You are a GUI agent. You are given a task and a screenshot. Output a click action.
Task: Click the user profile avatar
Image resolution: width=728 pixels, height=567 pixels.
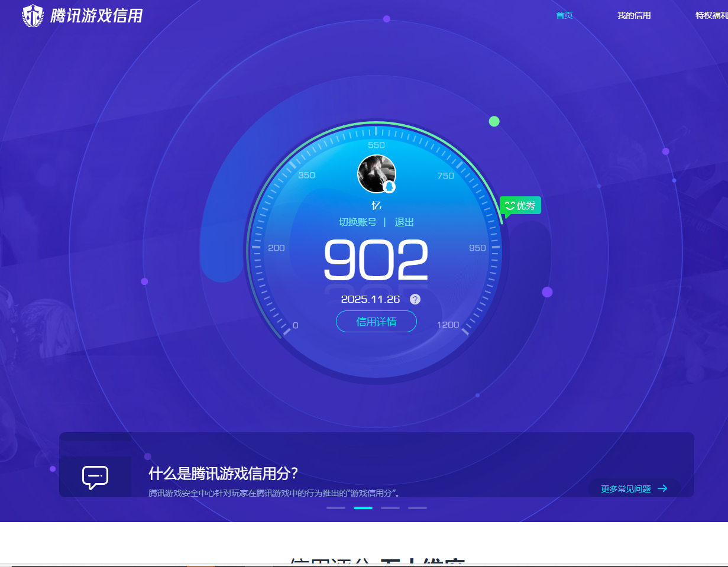coord(376,173)
